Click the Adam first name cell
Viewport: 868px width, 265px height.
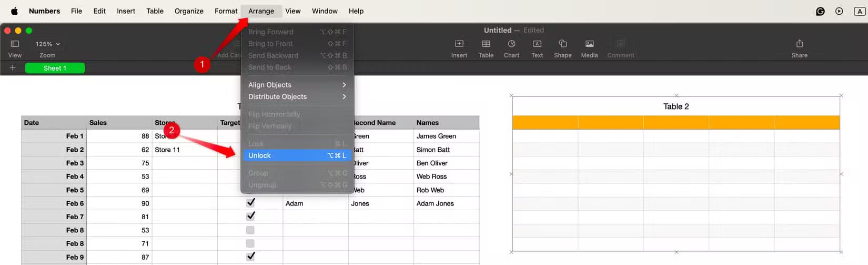click(x=316, y=203)
